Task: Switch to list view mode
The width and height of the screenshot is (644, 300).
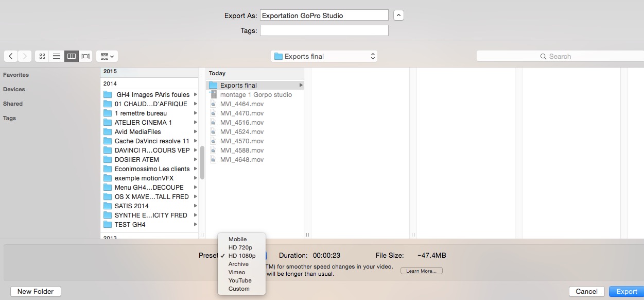Action: coord(57,56)
